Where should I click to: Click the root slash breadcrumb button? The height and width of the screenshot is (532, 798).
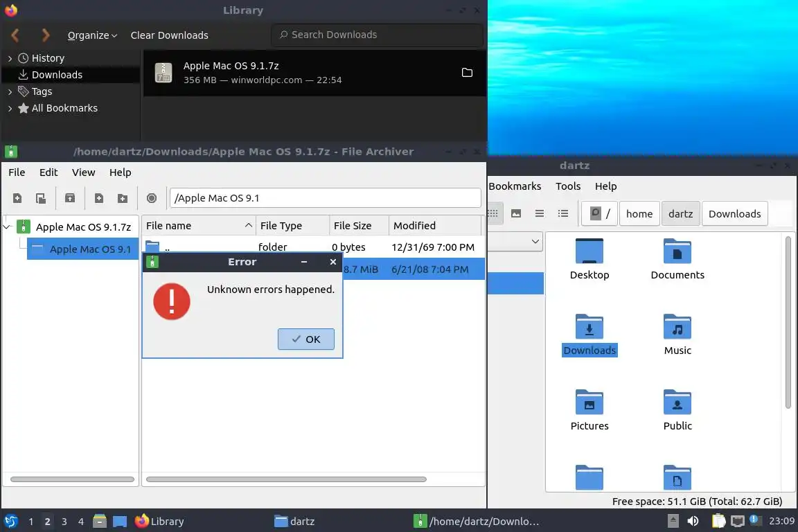coord(600,214)
